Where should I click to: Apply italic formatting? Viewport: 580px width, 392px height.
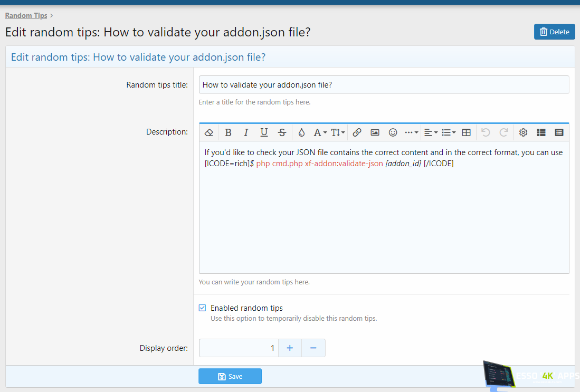tap(246, 132)
